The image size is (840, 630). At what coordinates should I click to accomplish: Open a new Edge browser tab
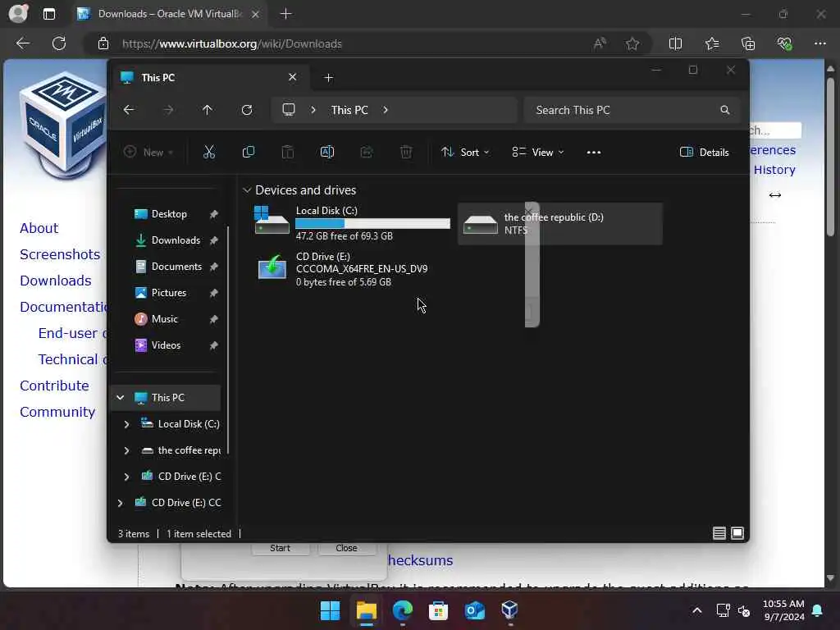tap(286, 14)
